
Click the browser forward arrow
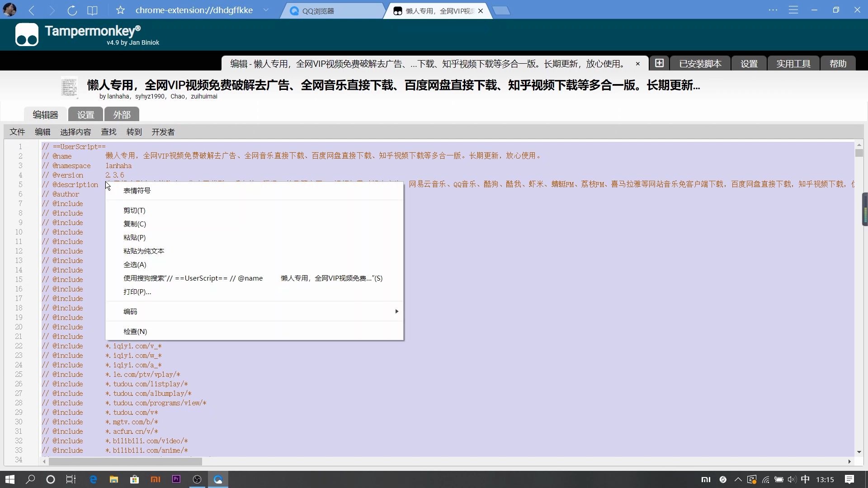coord(52,10)
